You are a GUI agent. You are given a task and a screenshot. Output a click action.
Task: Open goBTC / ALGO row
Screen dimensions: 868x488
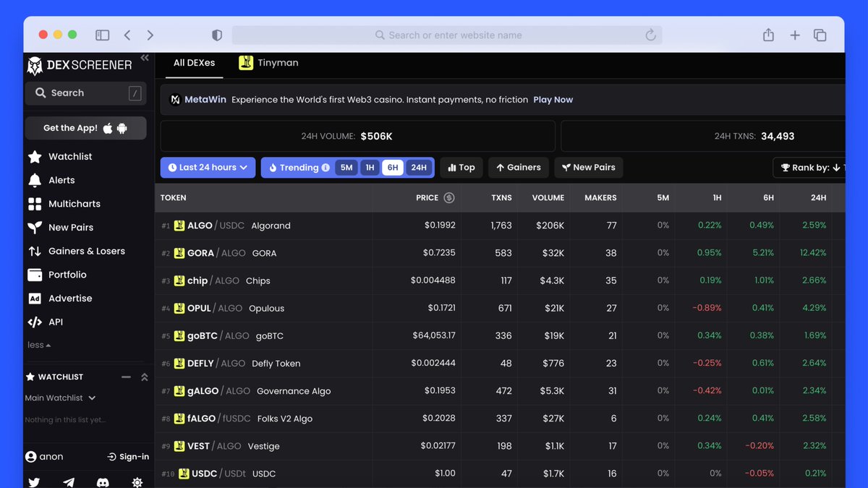(x=500, y=335)
